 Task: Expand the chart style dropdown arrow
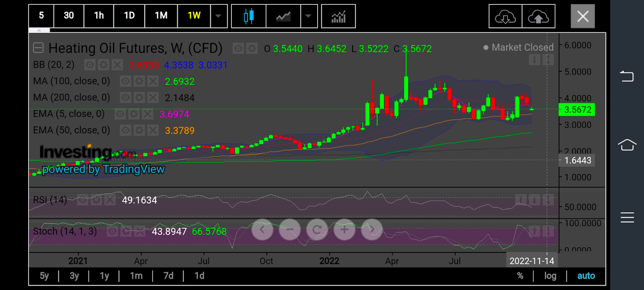point(309,16)
